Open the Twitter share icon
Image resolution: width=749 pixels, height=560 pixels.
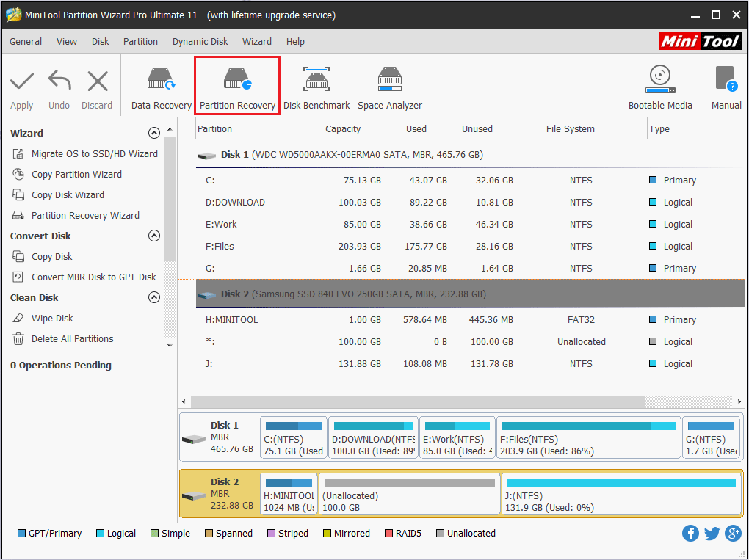pyautogui.click(x=712, y=534)
